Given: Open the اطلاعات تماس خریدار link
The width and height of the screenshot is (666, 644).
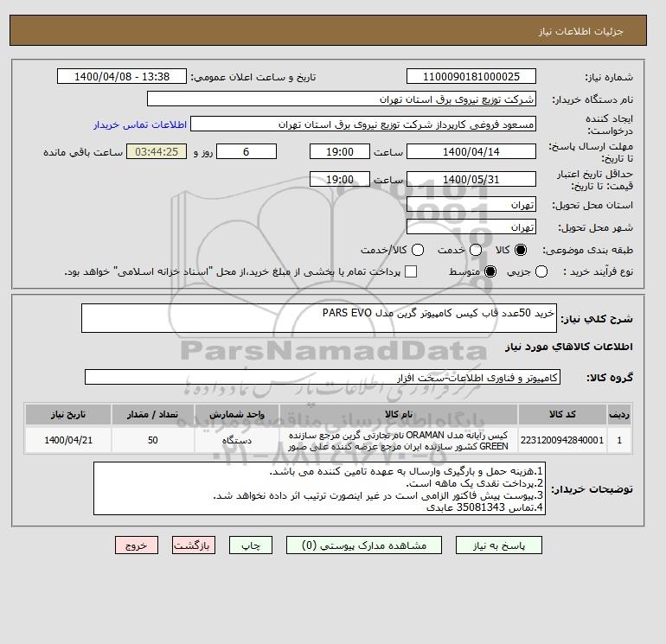Looking at the screenshot, I should pos(140,124).
